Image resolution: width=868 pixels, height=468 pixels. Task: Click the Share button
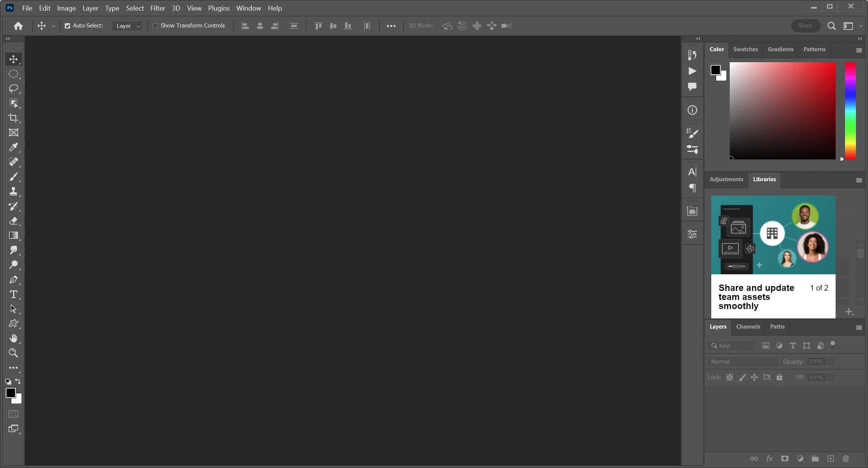(x=805, y=26)
